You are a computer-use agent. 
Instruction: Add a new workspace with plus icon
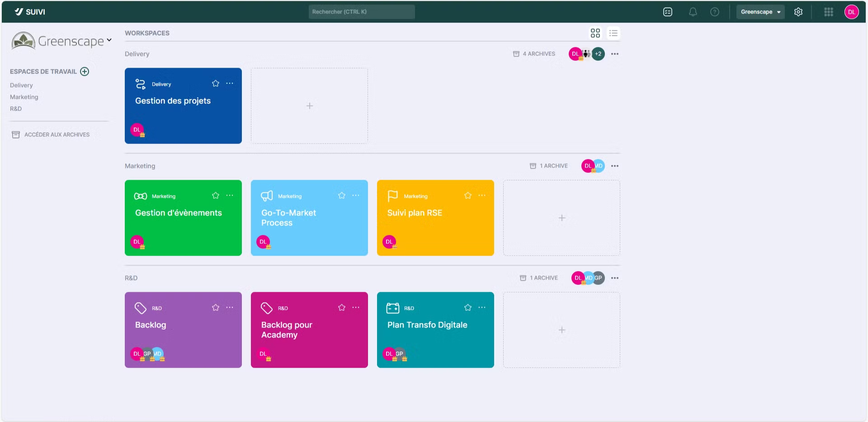(85, 71)
